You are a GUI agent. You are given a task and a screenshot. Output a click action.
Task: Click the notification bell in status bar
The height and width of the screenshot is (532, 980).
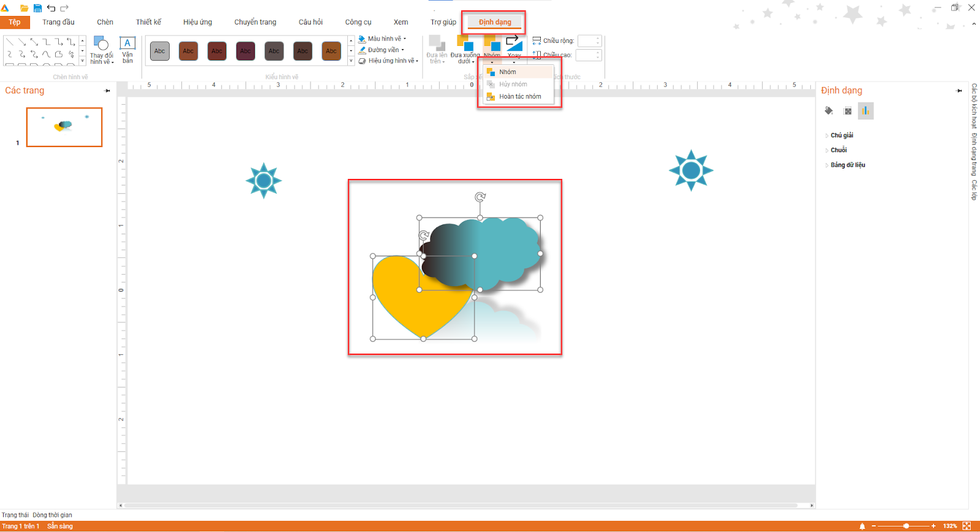pyautogui.click(x=862, y=526)
